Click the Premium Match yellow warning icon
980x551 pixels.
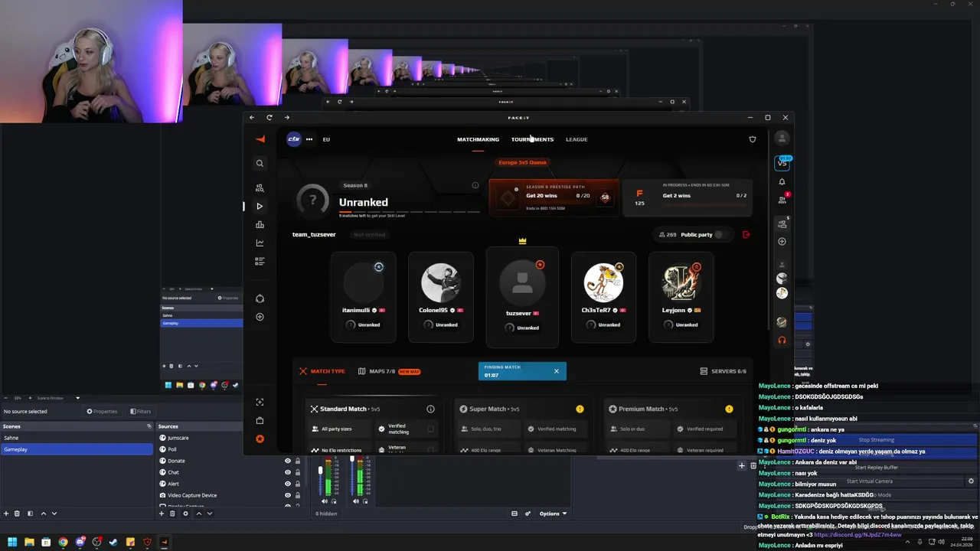pos(729,409)
